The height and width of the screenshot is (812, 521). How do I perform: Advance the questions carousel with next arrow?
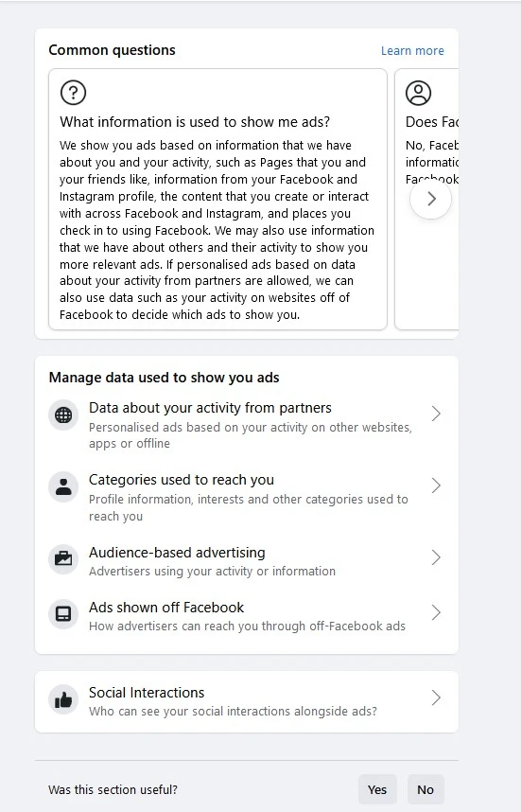(430, 199)
